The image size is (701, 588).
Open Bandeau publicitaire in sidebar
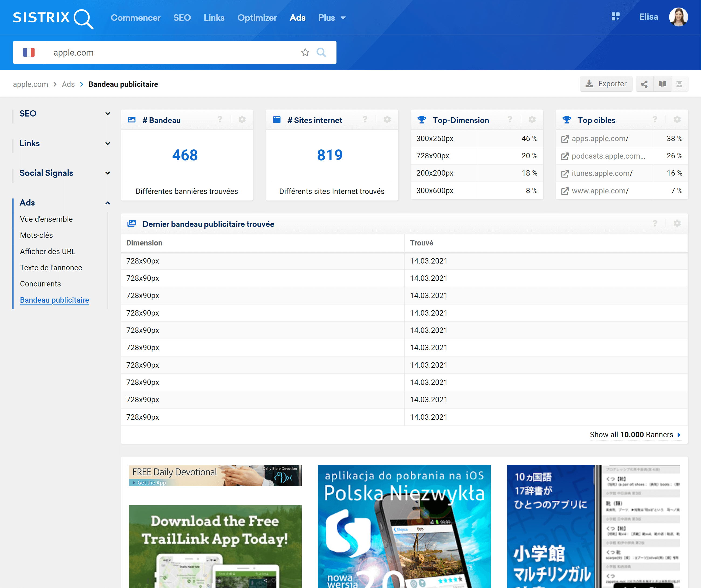(54, 300)
